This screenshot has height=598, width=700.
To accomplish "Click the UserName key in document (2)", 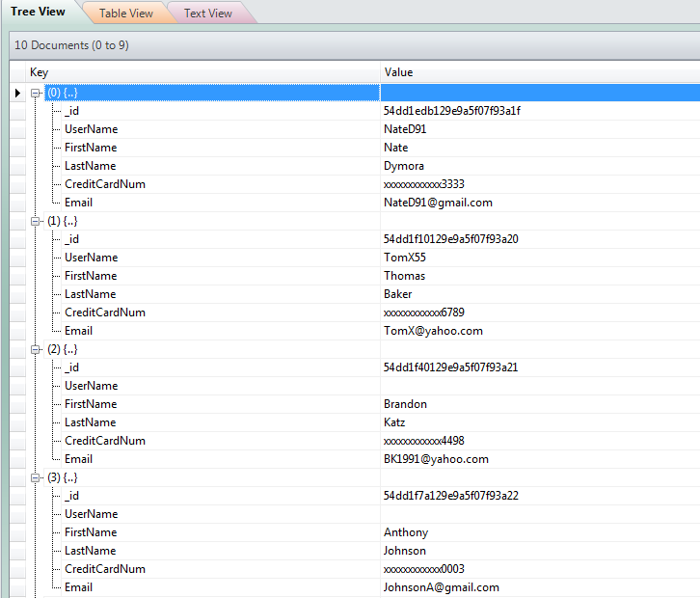I will 91,386.
